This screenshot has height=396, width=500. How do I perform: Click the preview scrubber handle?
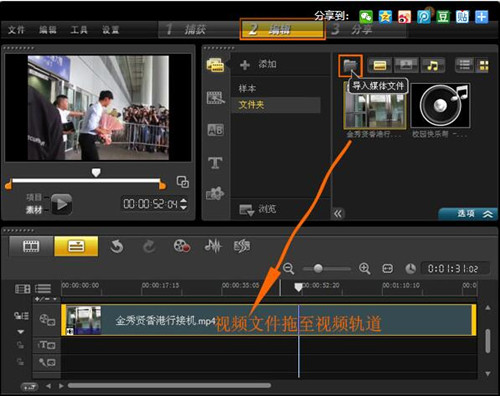coord(96,173)
